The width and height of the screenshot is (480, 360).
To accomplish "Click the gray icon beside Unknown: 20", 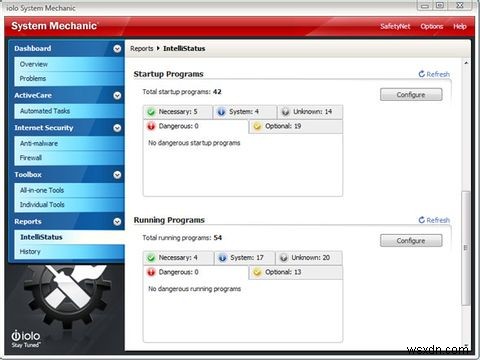I will pyautogui.click(x=284, y=258).
